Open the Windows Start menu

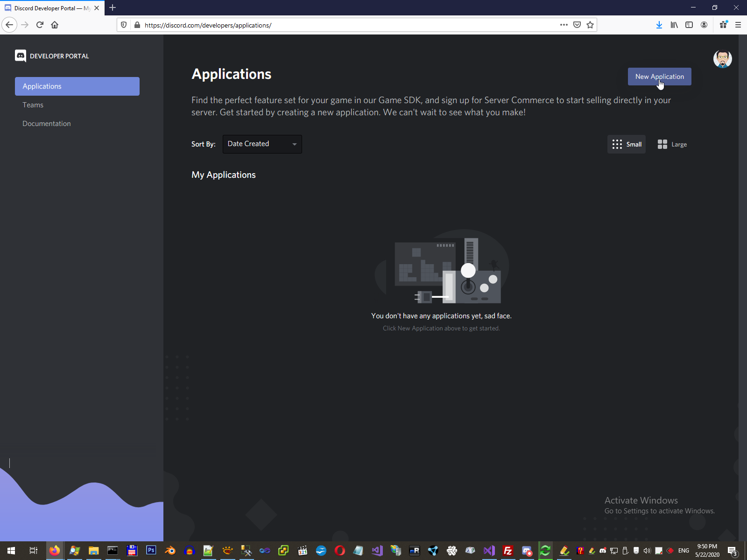pyautogui.click(x=11, y=551)
